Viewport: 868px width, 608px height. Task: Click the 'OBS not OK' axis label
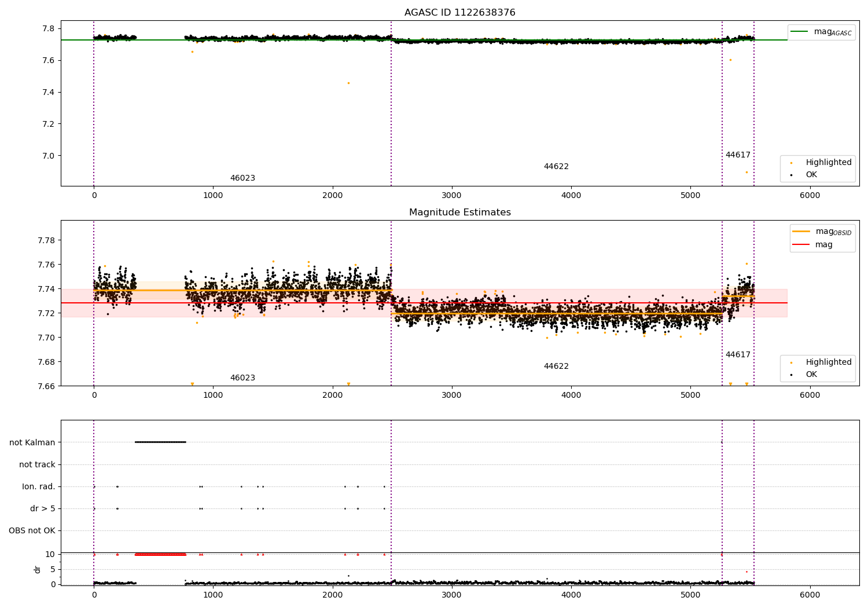pos(32,530)
